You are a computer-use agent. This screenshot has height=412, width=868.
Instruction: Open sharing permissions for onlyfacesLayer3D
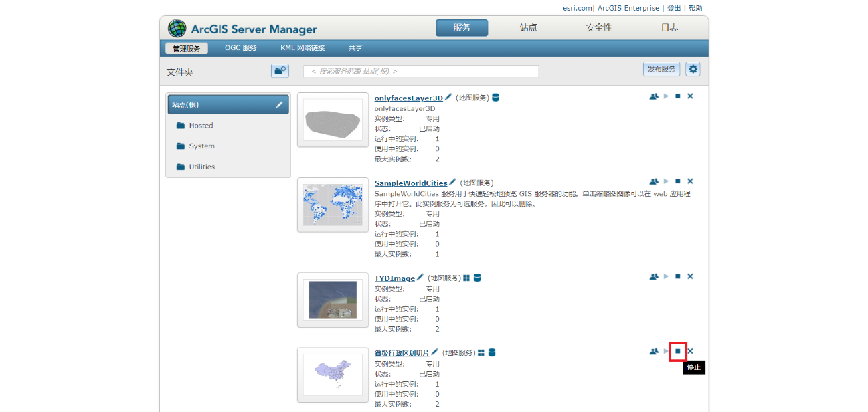[x=654, y=96]
